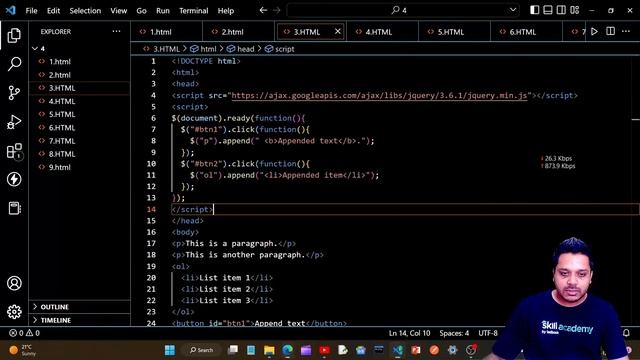640x360 pixels.
Task: Open Run and Debug view
Action: coord(14,122)
